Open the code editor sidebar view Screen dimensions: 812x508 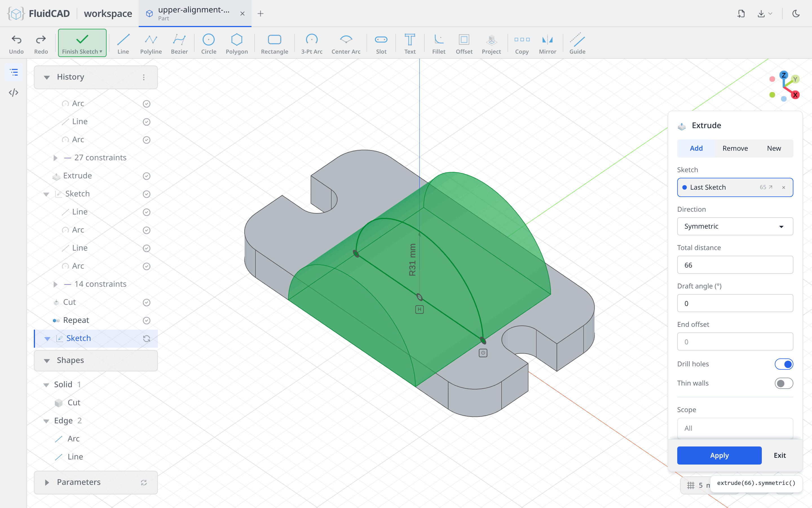(14, 93)
